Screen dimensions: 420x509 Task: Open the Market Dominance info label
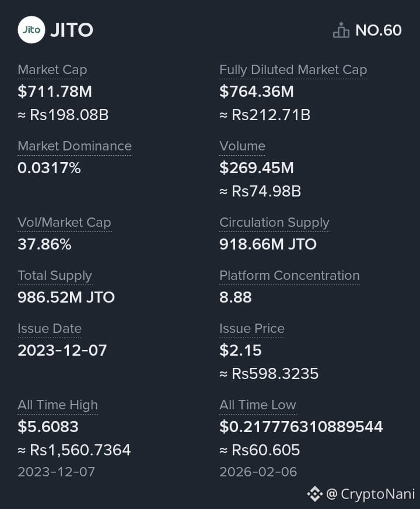click(x=75, y=146)
